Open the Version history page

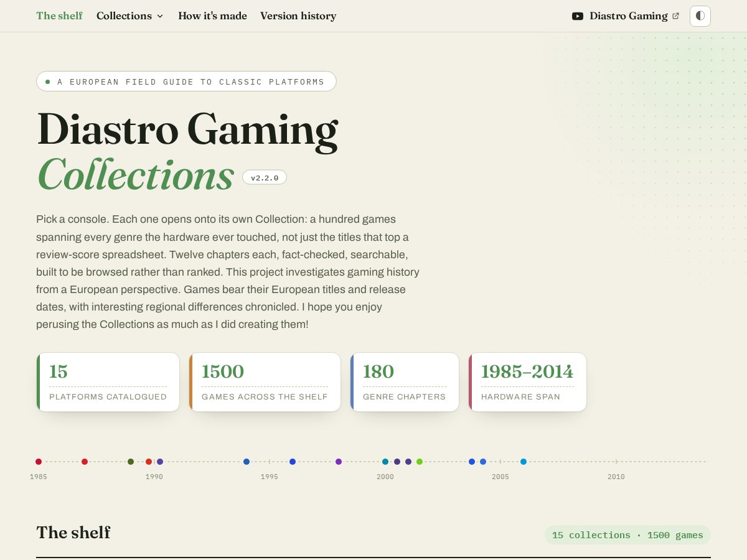pos(298,16)
